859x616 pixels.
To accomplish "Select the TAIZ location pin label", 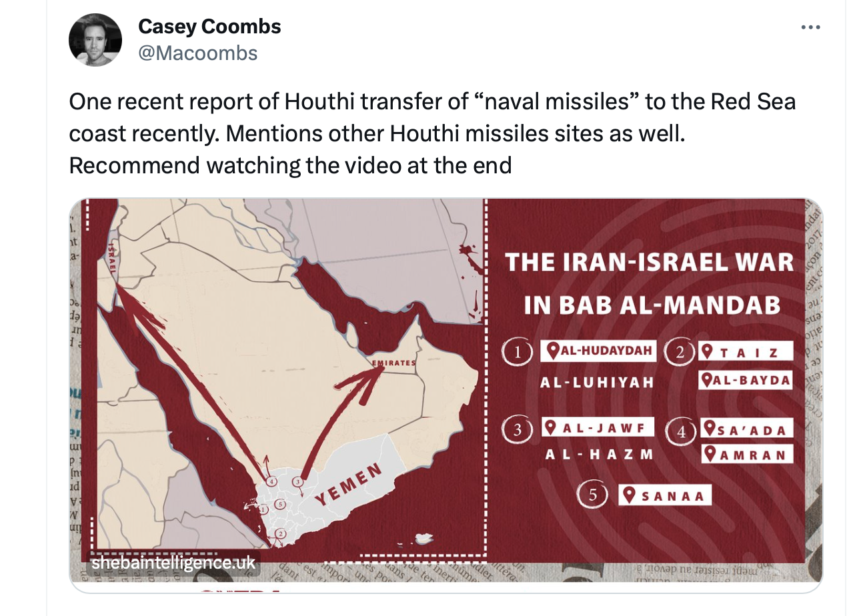I will click(746, 351).
